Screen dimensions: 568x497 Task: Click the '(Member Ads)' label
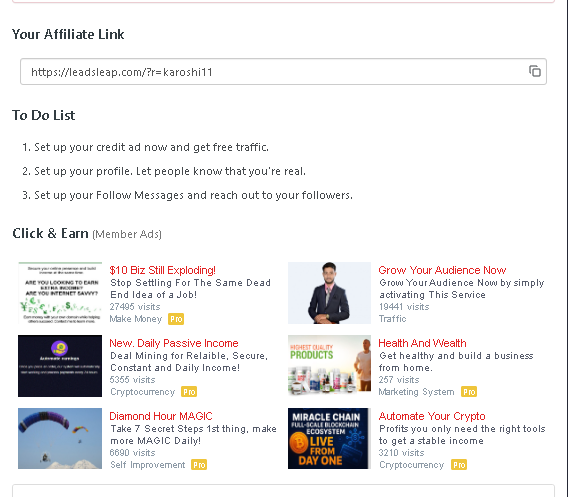[x=127, y=234]
